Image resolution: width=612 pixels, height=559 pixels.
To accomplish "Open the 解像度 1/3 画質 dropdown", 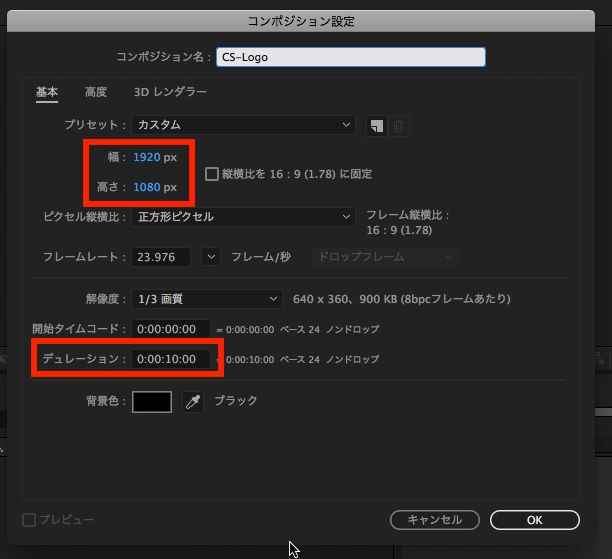I will coord(207,299).
